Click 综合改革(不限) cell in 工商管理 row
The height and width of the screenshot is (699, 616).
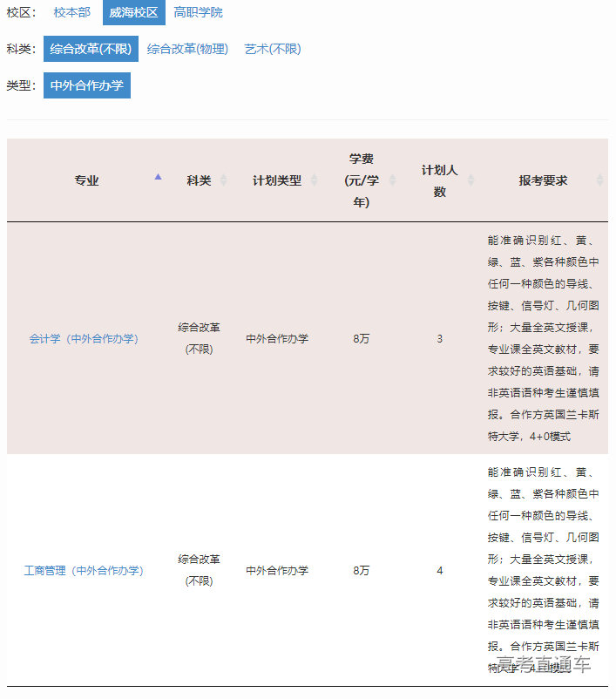(x=199, y=570)
